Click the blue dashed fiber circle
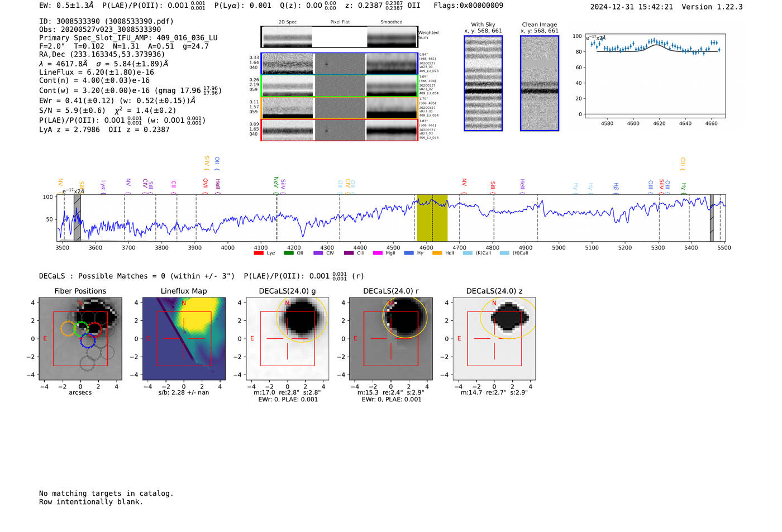The height and width of the screenshot is (532, 782). 88,341
